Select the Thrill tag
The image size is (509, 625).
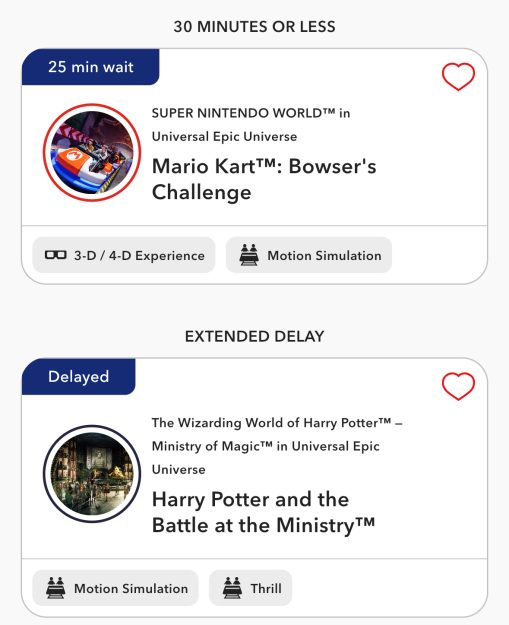(250, 588)
